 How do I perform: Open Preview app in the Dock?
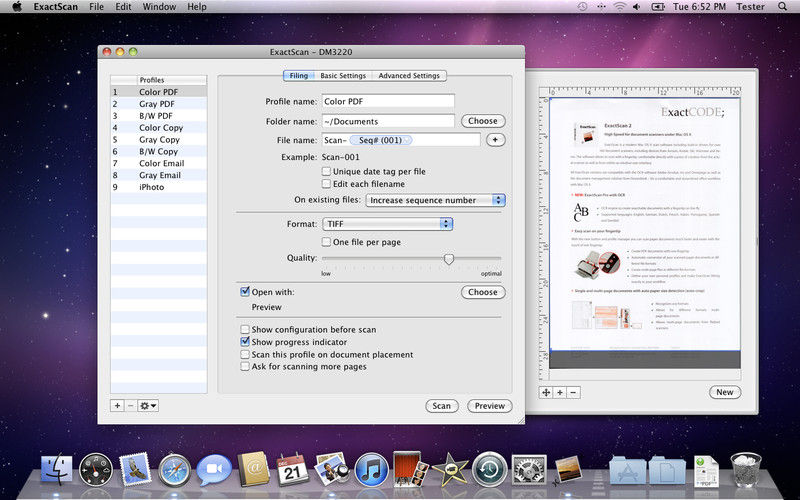coord(332,469)
